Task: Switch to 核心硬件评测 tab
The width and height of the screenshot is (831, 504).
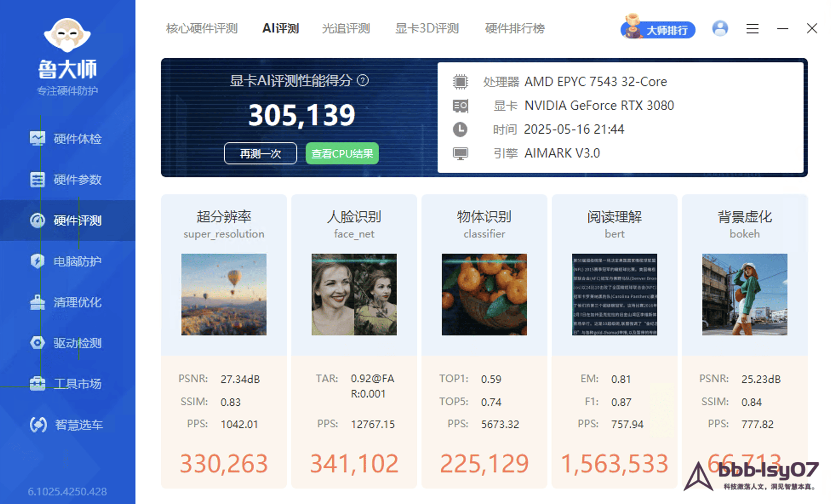Action: tap(201, 29)
